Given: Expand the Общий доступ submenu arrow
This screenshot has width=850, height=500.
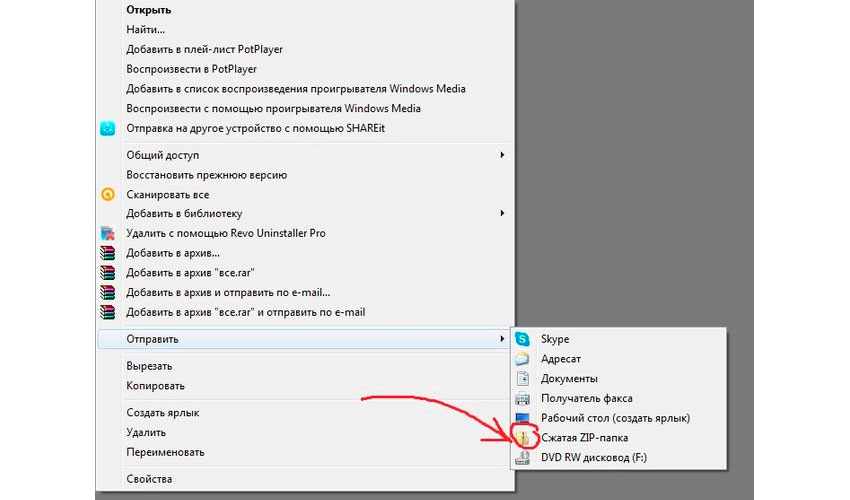Looking at the screenshot, I should pos(502,156).
